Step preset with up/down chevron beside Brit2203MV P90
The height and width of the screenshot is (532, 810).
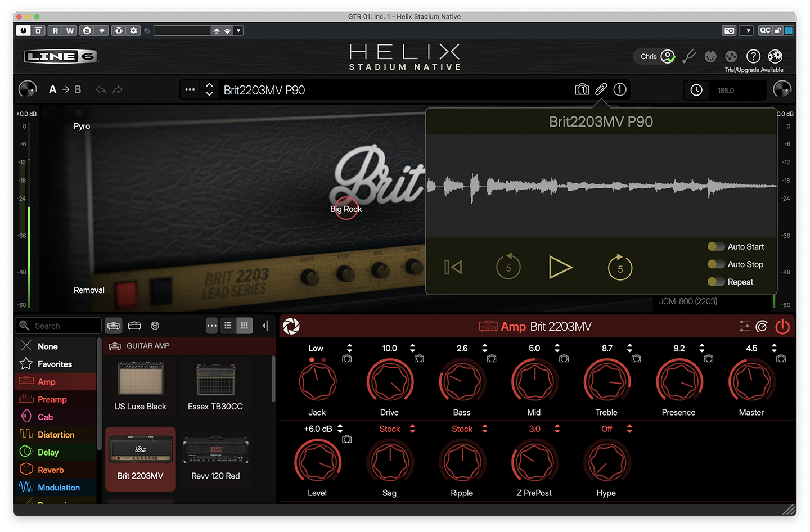(209, 89)
